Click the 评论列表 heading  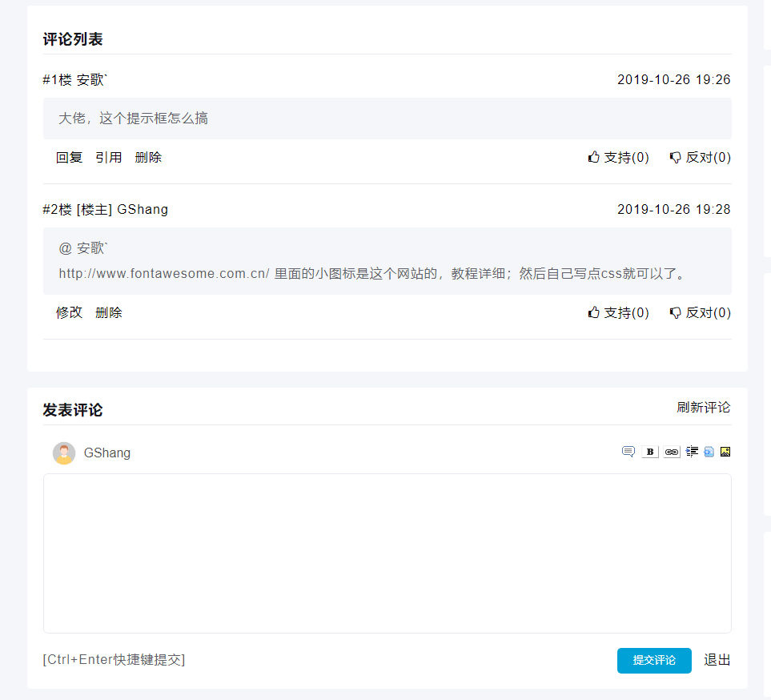coord(73,39)
